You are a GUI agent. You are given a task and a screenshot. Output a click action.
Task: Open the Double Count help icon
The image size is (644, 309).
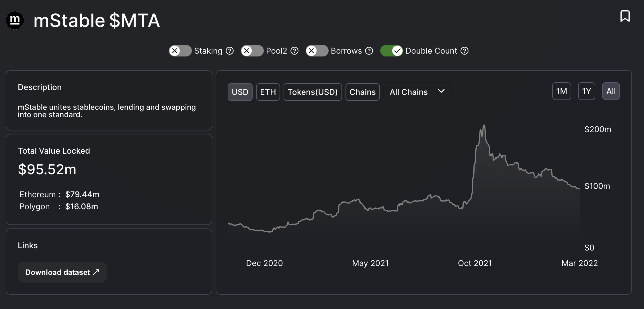465,51
